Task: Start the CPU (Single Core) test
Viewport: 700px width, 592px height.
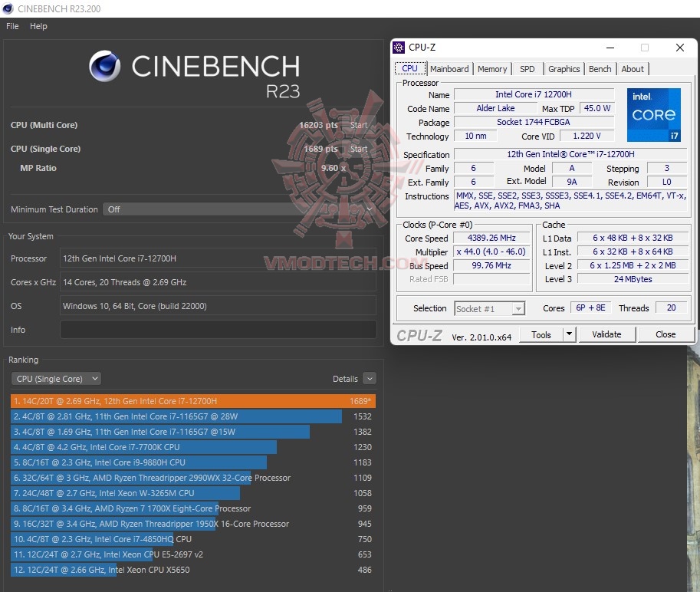Action: pos(359,149)
